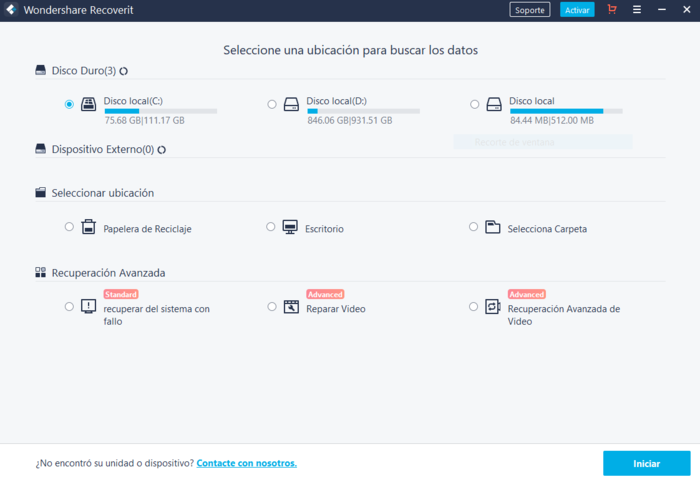This screenshot has width=700, height=482.
Task: Click the 75.68 GB|111.17 GB text
Action: pos(145,120)
